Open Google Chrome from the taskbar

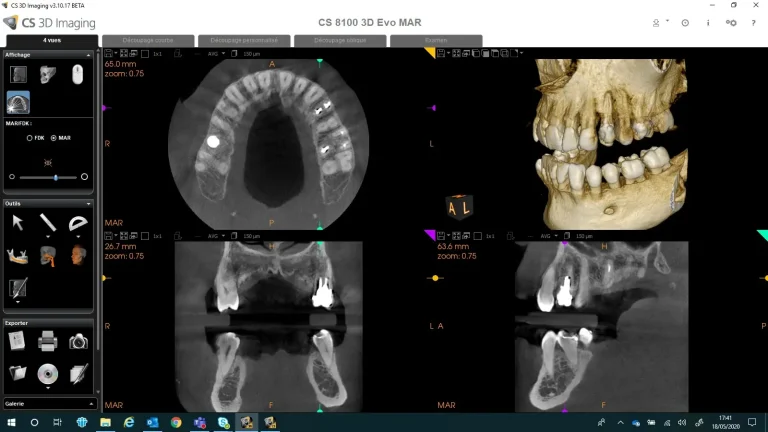(x=176, y=422)
